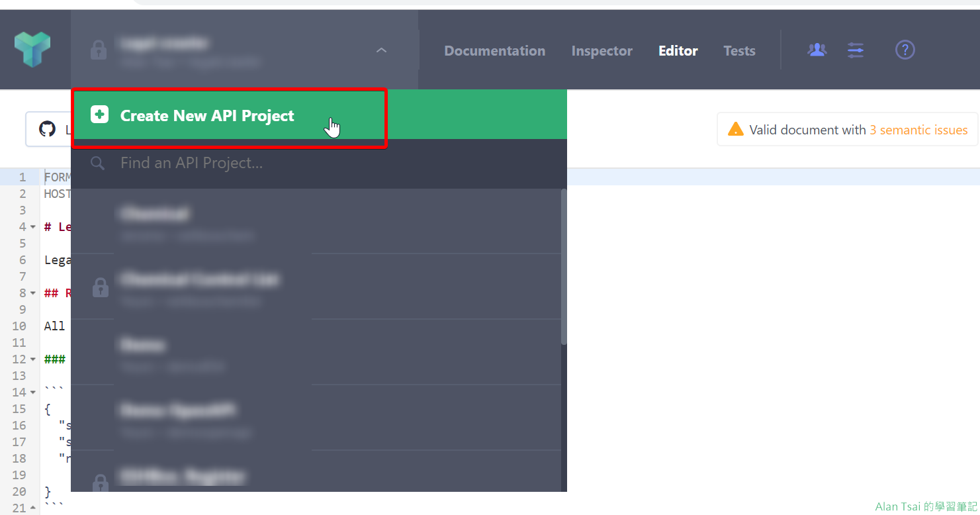Collapse the fold arrow on line 4
The image size is (980, 515).
click(33, 227)
